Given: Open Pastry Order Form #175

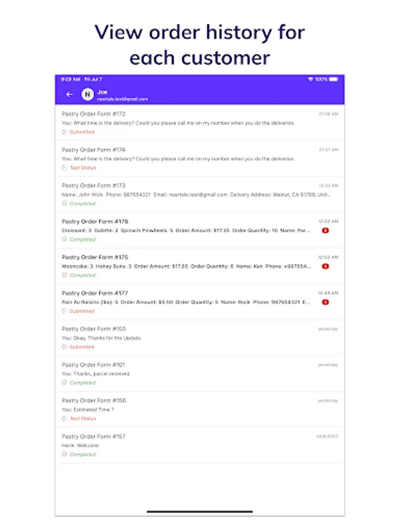Looking at the screenshot, I should [200, 265].
